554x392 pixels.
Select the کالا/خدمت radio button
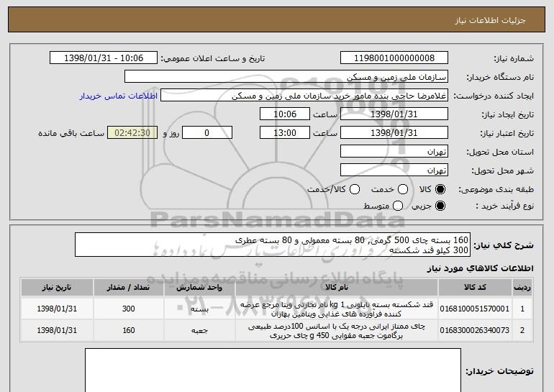point(355,189)
